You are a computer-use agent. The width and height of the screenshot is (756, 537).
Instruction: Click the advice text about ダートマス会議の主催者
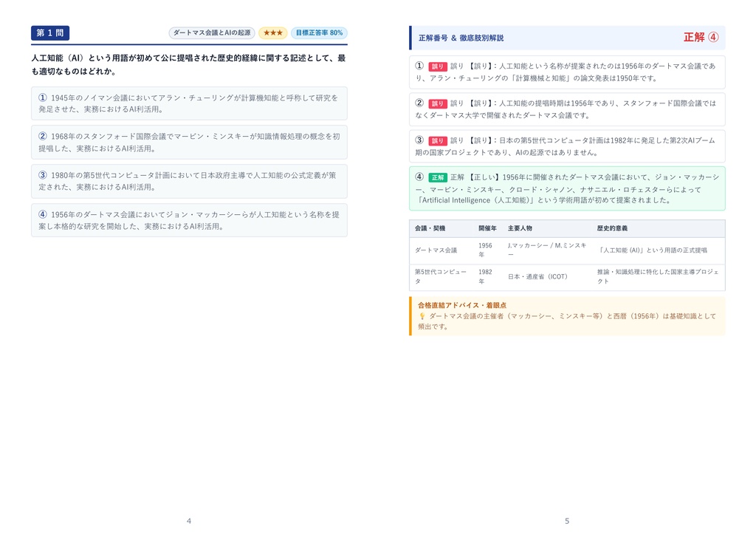(567, 321)
